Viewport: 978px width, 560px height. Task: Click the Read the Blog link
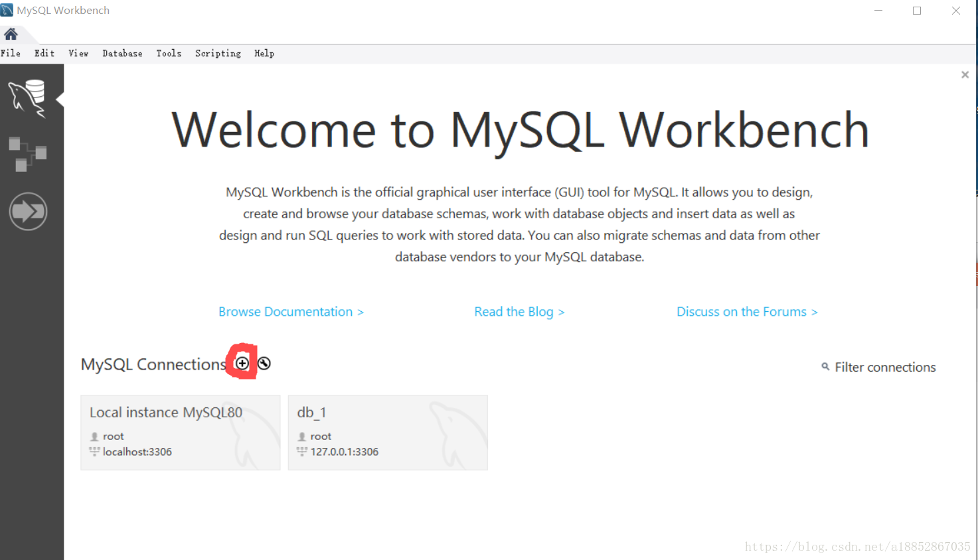point(519,312)
